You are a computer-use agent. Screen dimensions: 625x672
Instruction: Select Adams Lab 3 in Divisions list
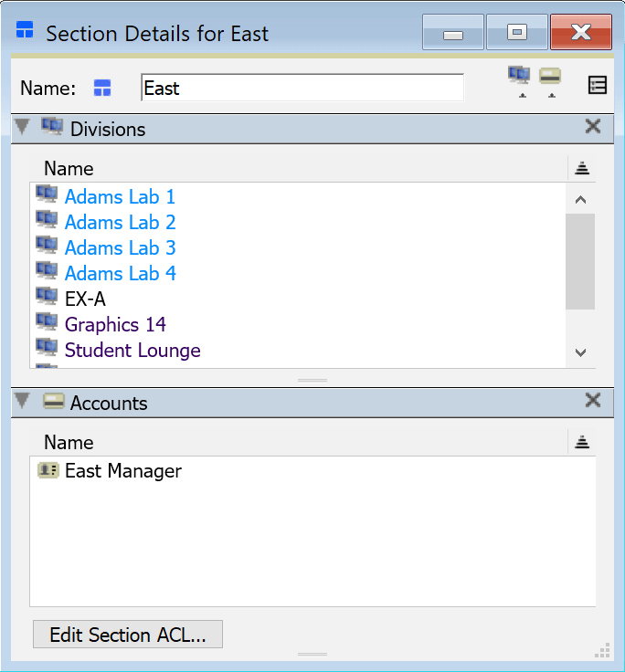[x=120, y=248]
